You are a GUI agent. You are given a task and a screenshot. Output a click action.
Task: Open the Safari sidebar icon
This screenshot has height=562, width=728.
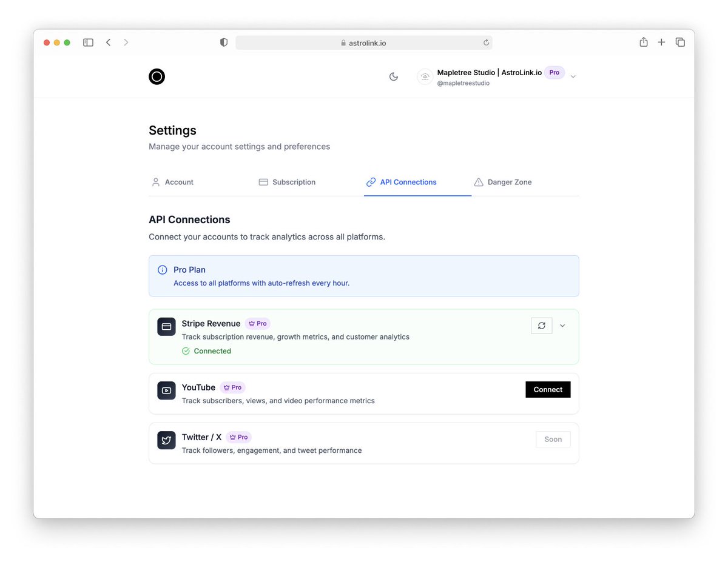88,42
